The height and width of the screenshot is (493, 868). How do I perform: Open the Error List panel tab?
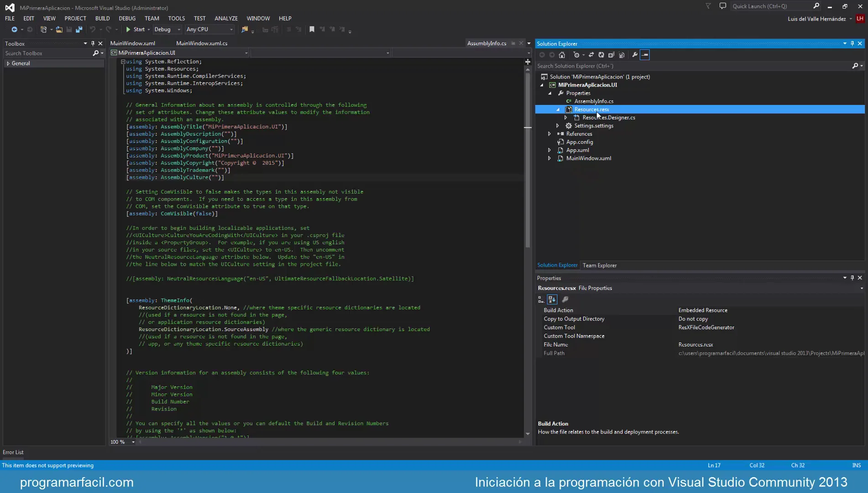pos(13,452)
